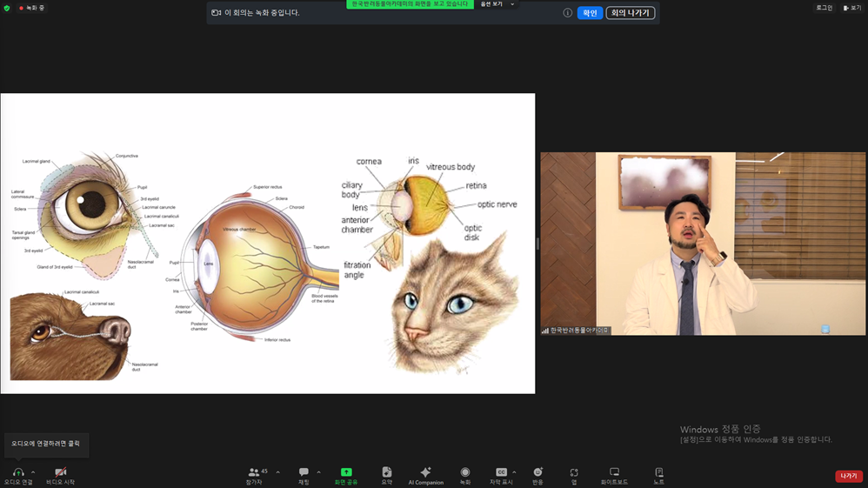Expand the arrow beside the captions button

click(x=514, y=472)
